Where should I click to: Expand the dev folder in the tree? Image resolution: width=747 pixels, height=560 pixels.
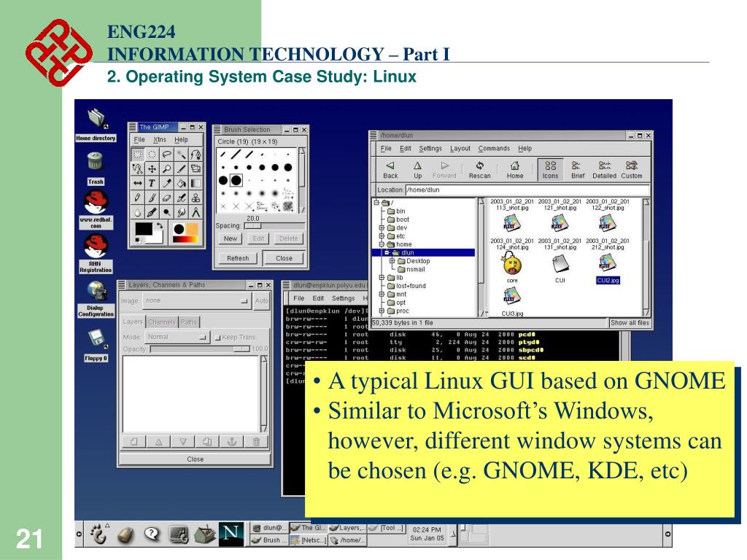(x=382, y=227)
